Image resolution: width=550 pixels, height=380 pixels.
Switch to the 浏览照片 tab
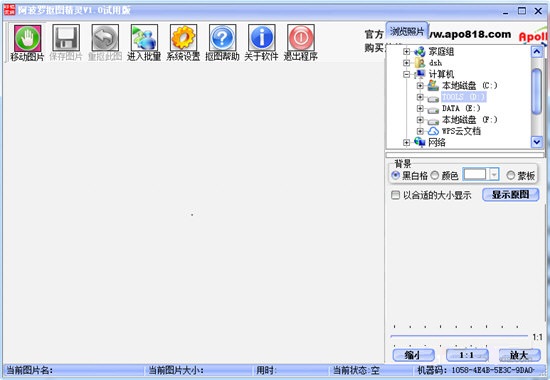point(407,31)
